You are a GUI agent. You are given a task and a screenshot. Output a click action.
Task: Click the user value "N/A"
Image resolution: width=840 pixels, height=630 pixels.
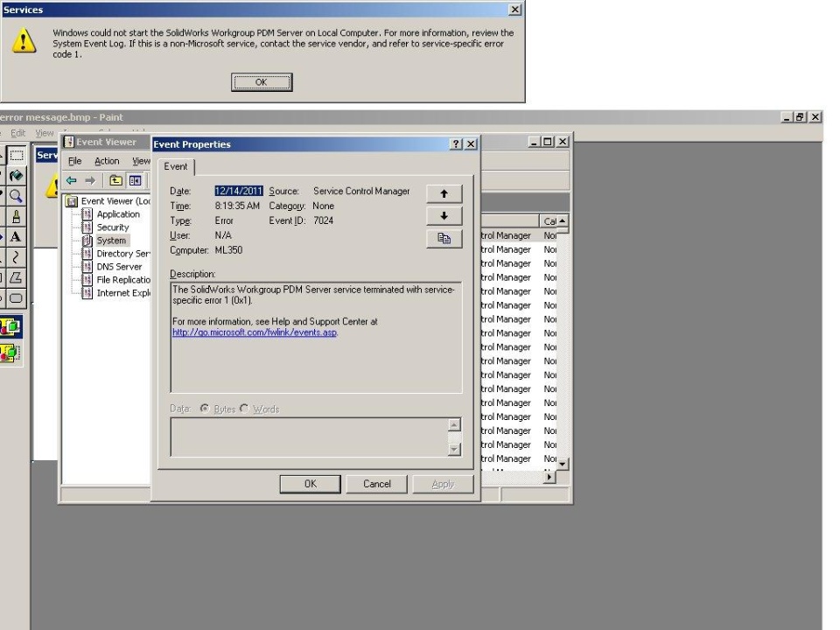coord(223,235)
